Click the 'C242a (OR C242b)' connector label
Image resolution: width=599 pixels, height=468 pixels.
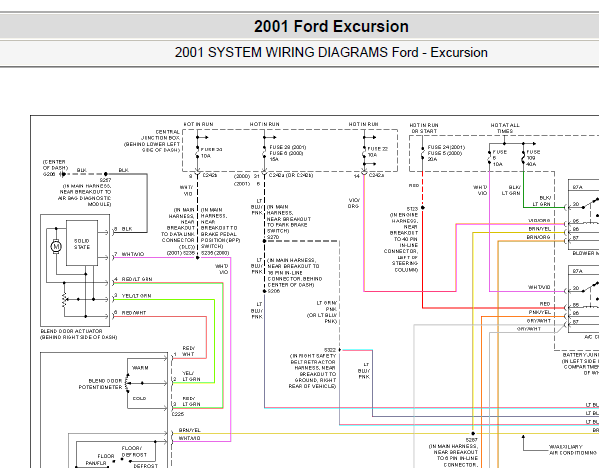click(x=291, y=176)
